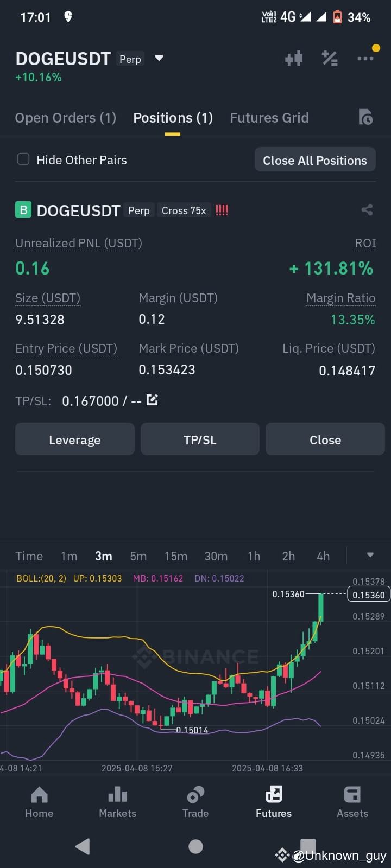Share the DOGEUSDT position
The height and width of the screenshot is (868, 391).
[367, 210]
